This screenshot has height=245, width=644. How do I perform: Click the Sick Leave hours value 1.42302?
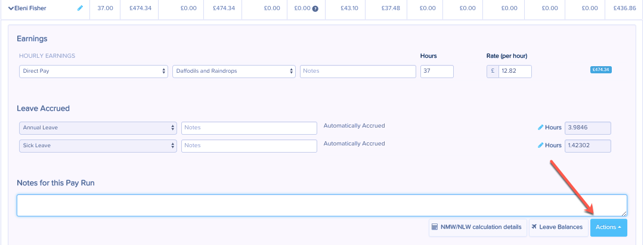click(x=588, y=145)
